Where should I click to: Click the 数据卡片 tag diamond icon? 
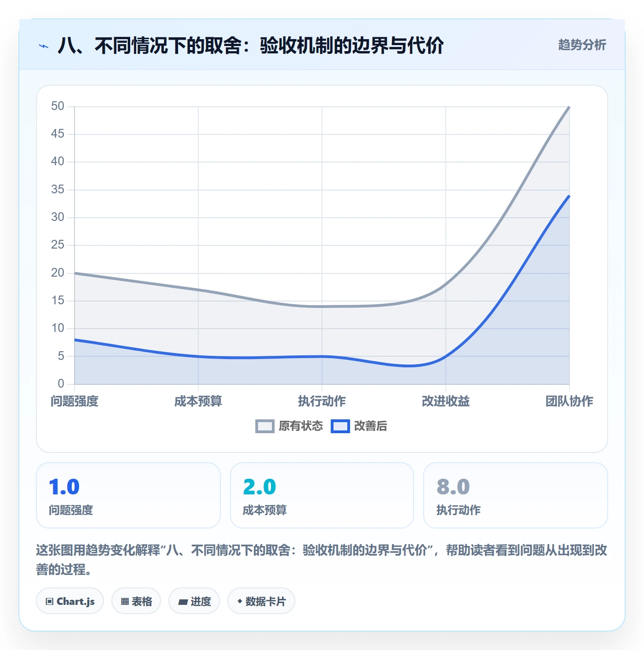click(240, 601)
